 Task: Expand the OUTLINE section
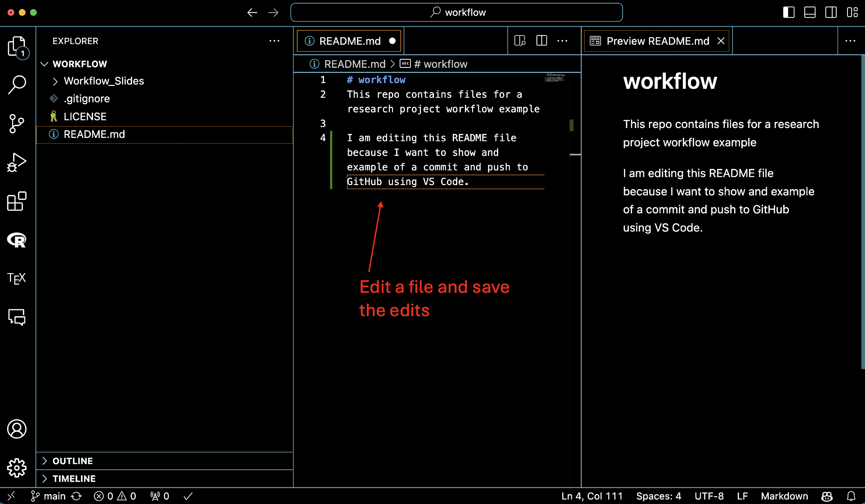(x=164, y=461)
